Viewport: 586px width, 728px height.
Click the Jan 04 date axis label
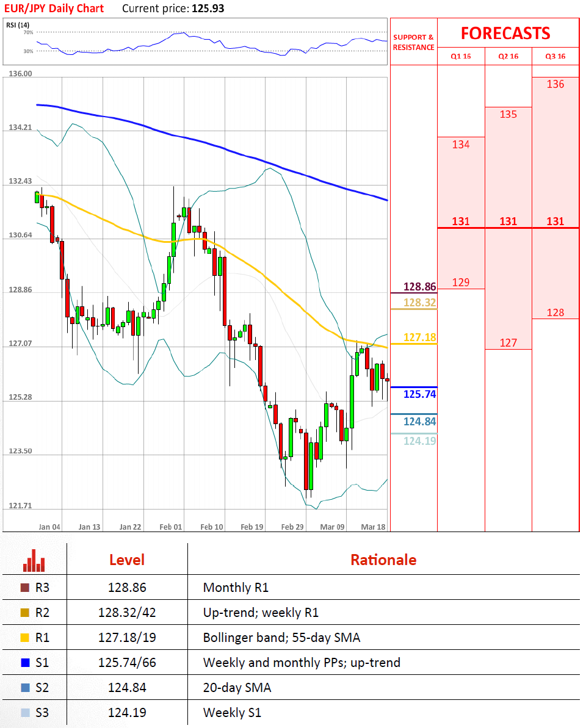[49, 527]
